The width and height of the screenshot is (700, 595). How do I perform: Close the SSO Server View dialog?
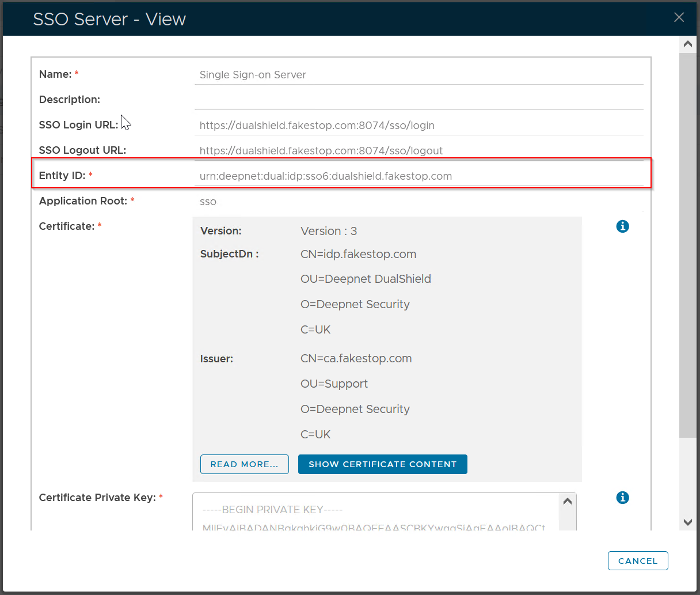[x=679, y=18]
